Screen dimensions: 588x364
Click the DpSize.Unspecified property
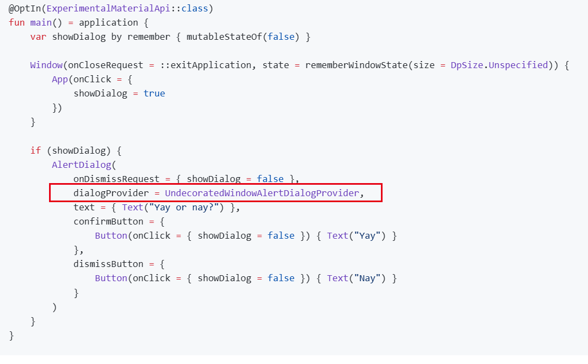pos(500,65)
